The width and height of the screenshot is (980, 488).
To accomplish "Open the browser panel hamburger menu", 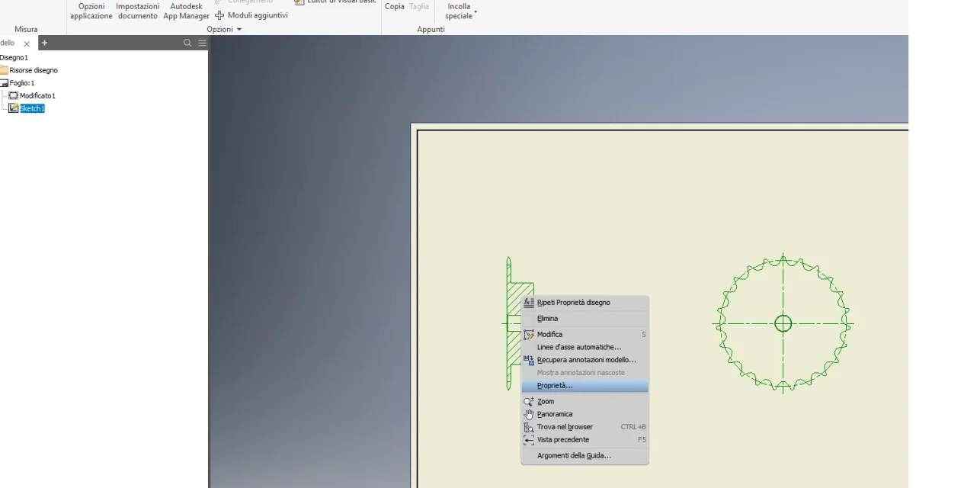I will (202, 43).
